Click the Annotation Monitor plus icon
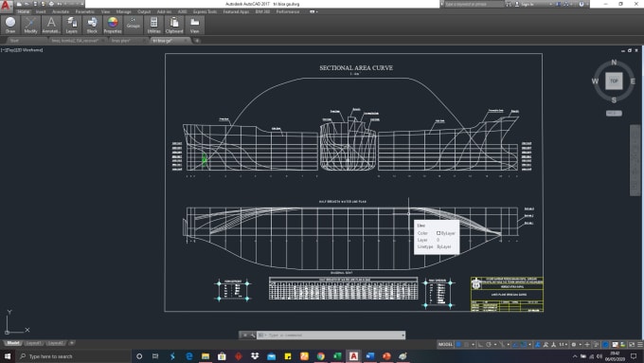 click(587, 344)
